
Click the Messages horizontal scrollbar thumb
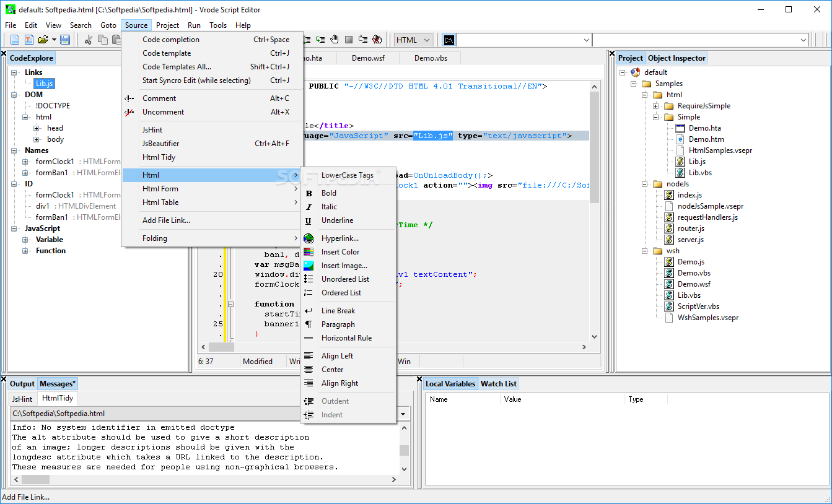click(x=36, y=479)
